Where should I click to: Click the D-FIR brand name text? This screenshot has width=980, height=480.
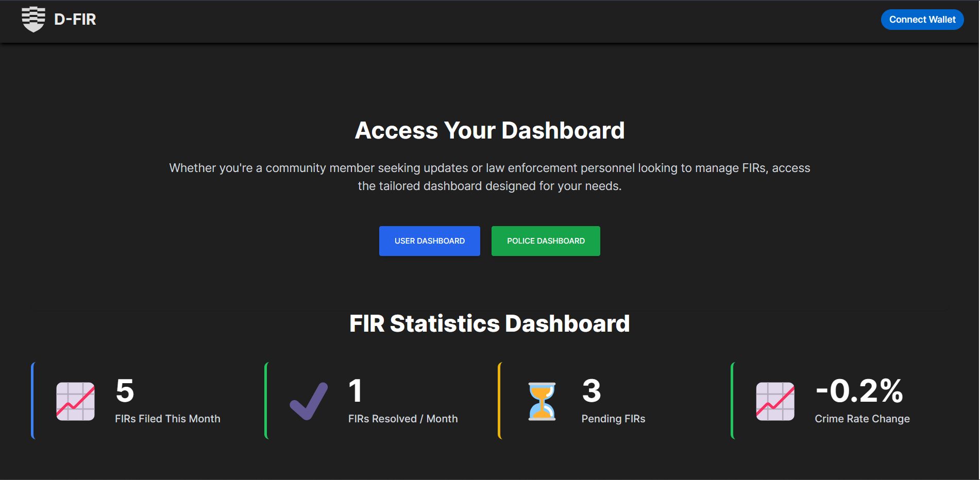point(75,20)
